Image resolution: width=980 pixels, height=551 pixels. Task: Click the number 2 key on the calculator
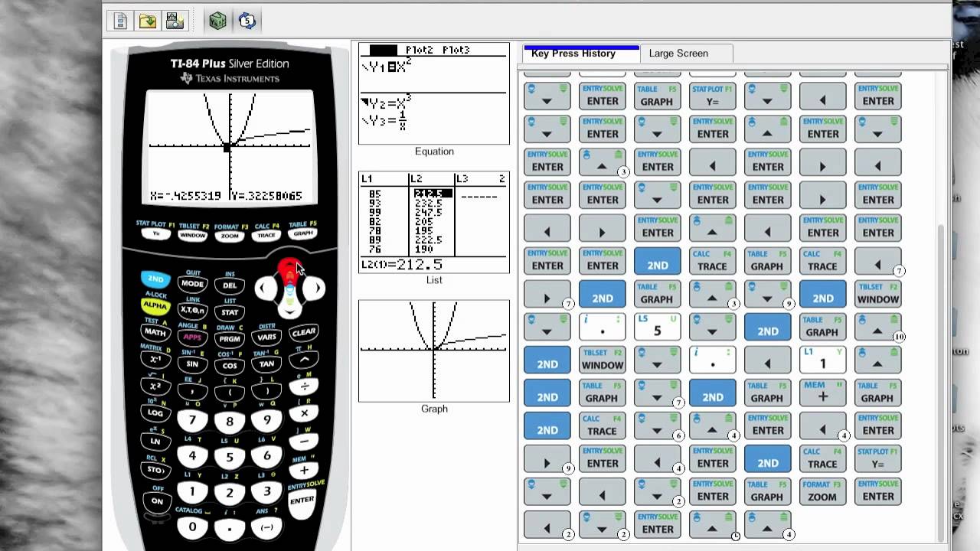point(230,494)
